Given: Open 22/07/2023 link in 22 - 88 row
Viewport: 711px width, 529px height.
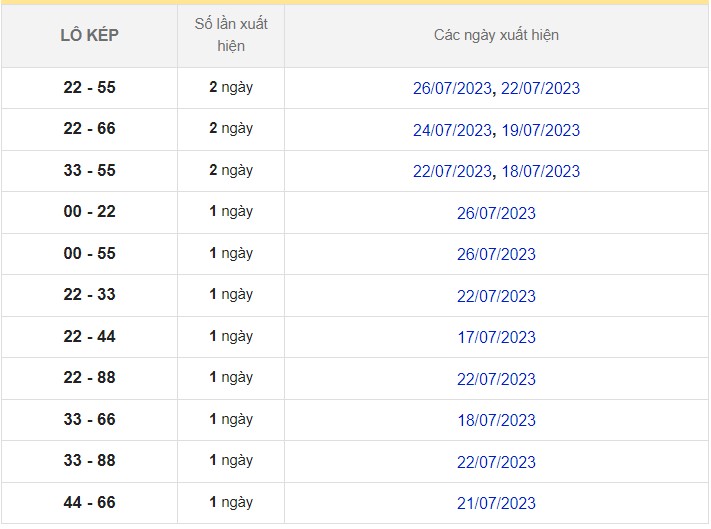Looking at the screenshot, I should click(496, 379).
